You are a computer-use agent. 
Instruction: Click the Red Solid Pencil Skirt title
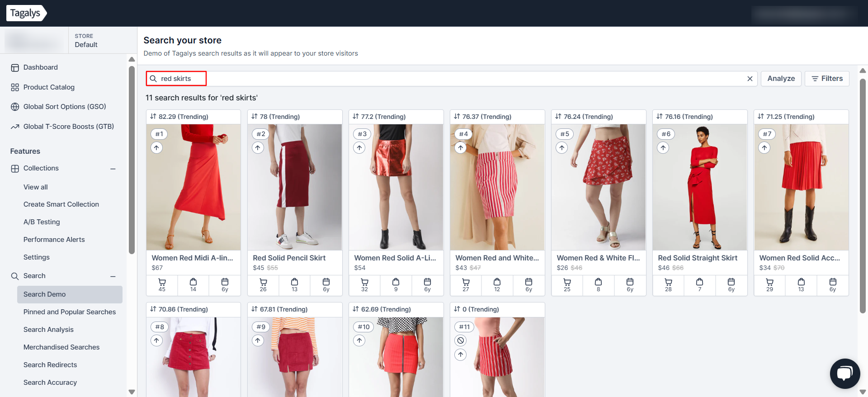click(x=289, y=258)
